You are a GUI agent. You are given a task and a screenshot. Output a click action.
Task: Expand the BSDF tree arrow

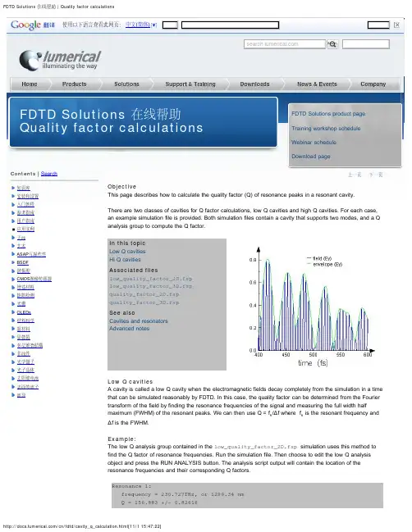coord(13,262)
